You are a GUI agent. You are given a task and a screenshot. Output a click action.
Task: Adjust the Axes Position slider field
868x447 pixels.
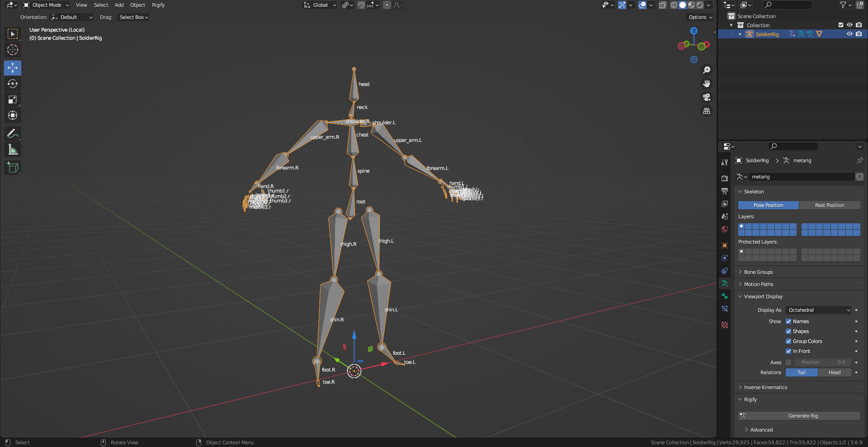coord(823,362)
